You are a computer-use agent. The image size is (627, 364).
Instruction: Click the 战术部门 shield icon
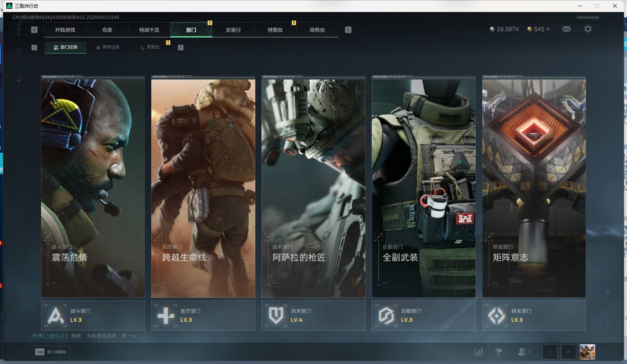pyautogui.click(x=276, y=316)
